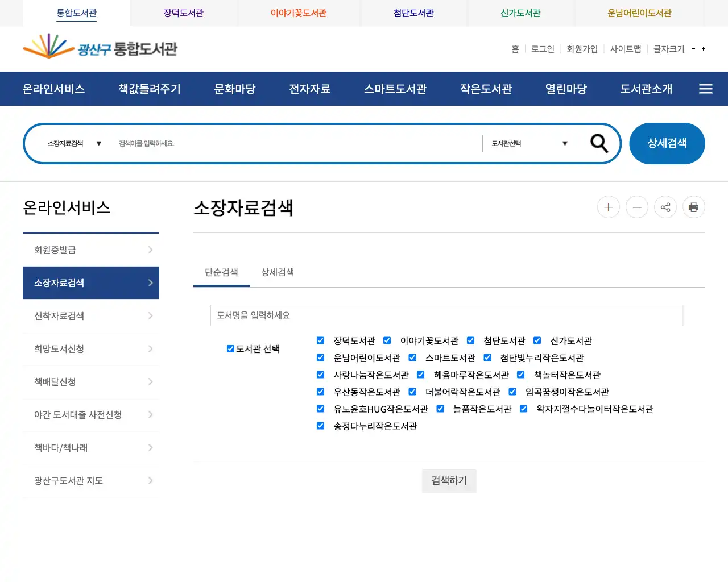Uncheck the 책놀터작은도서관 checkbox
The height and width of the screenshot is (582, 728).
click(x=521, y=375)
